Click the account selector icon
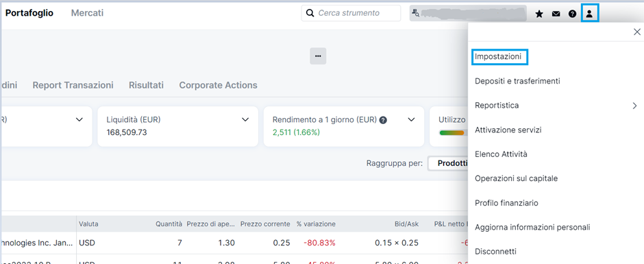The image size is (644, 264). point(416,13)
